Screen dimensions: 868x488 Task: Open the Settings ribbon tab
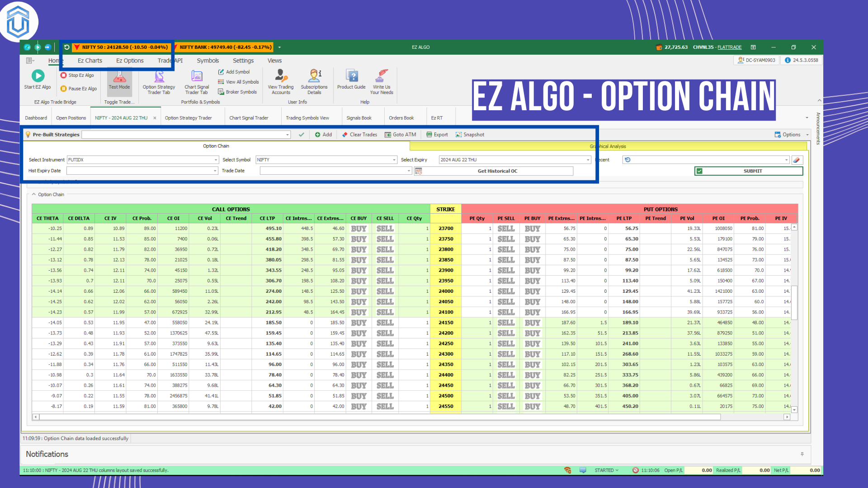pos(243,61)
